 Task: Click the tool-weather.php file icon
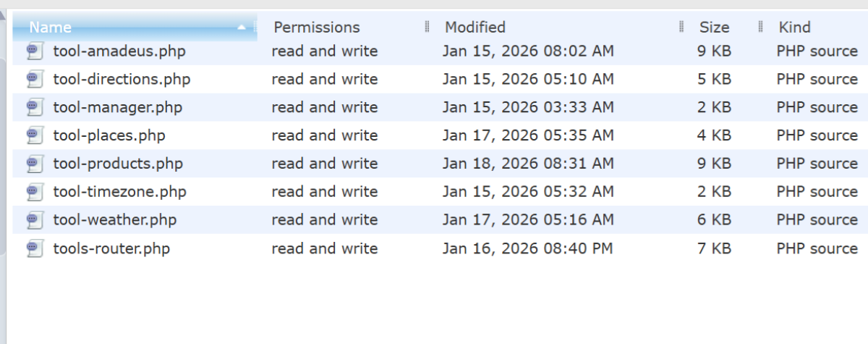pos(34,220)
